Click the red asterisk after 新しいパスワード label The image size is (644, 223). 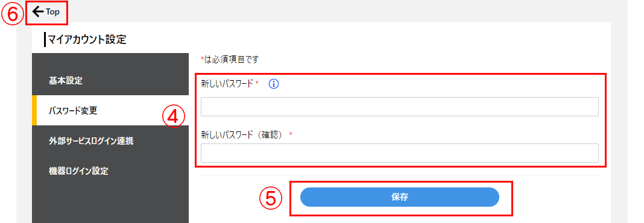[257, 83]
